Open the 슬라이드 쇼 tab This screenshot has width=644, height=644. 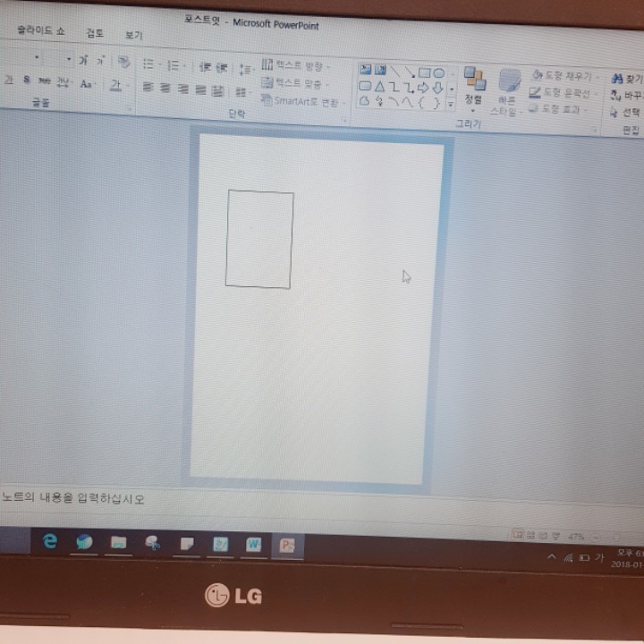41,30
